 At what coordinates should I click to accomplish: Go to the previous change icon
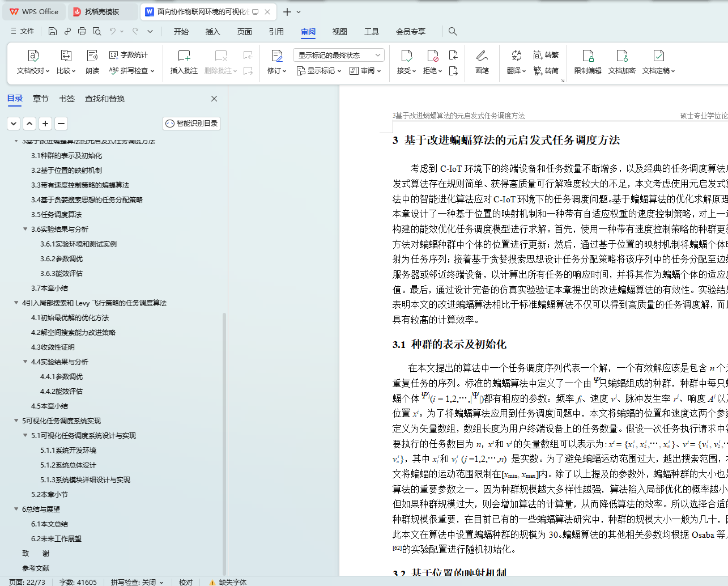click(453, 55)
